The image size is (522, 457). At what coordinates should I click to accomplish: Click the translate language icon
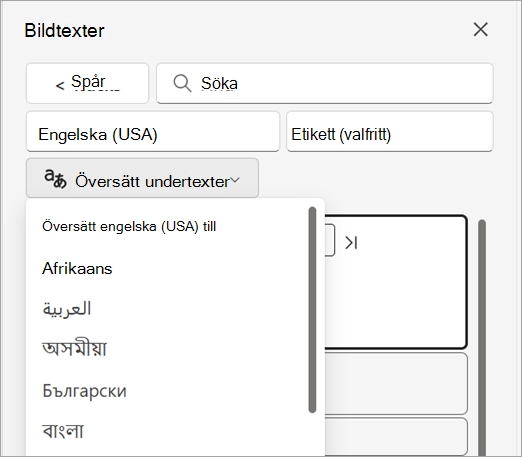[x=55, y=179]
